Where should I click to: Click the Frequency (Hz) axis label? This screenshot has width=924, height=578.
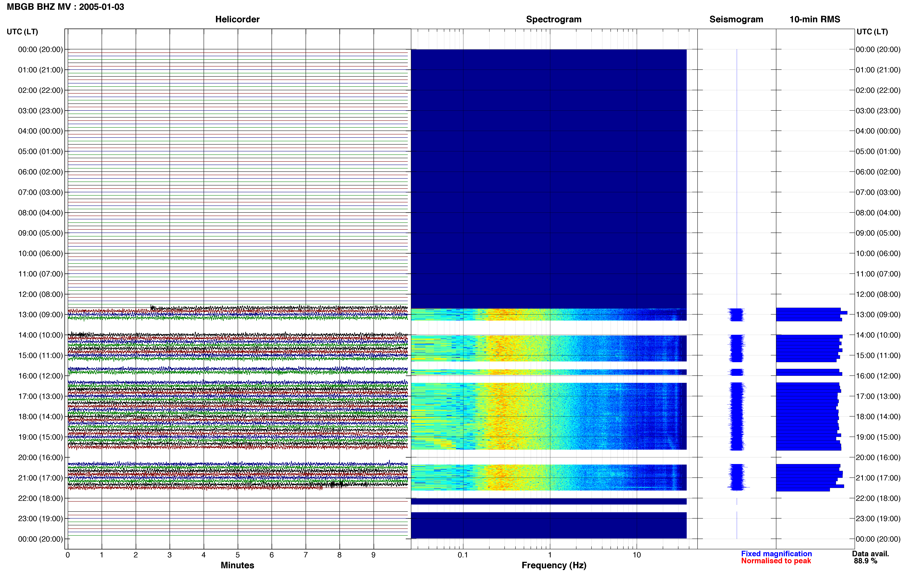tap(554, 565)
